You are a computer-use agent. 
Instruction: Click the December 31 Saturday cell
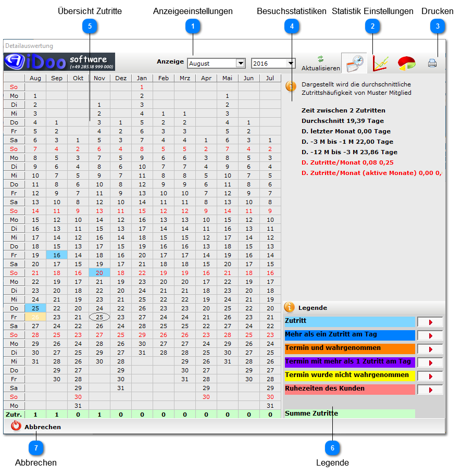point(121,388)
